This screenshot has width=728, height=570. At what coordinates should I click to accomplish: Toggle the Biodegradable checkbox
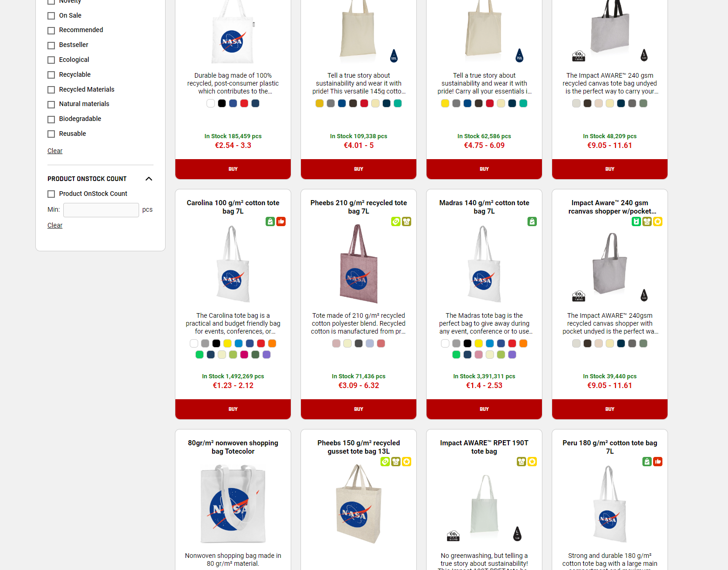tap(51, 120)
